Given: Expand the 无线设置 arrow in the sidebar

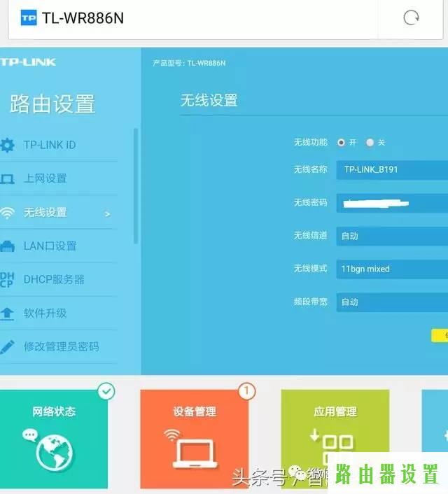Looking at the screenshot, I should pos(108,214).
